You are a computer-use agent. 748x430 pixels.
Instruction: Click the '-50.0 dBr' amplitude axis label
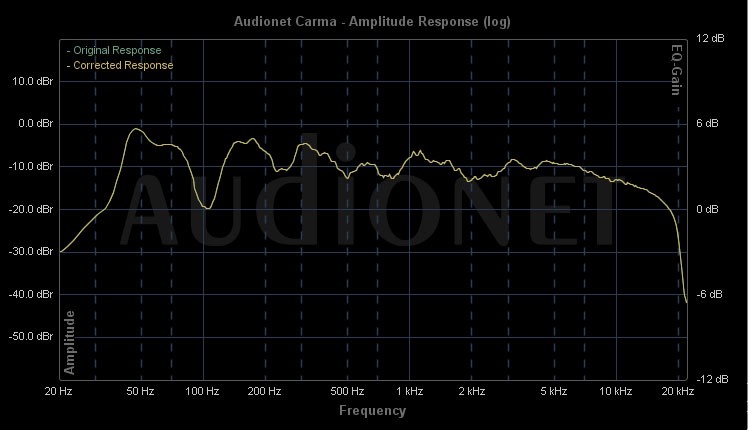pos(31,336)
